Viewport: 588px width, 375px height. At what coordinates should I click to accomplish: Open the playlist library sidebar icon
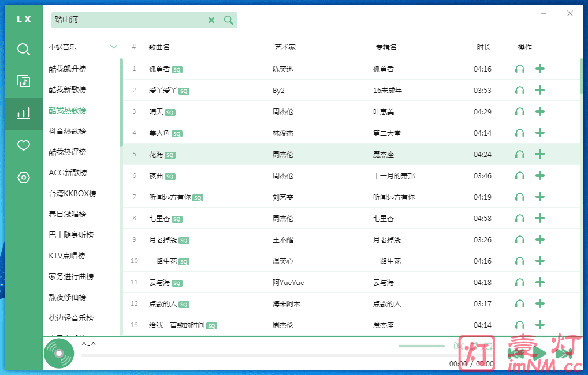click(24, 81)
